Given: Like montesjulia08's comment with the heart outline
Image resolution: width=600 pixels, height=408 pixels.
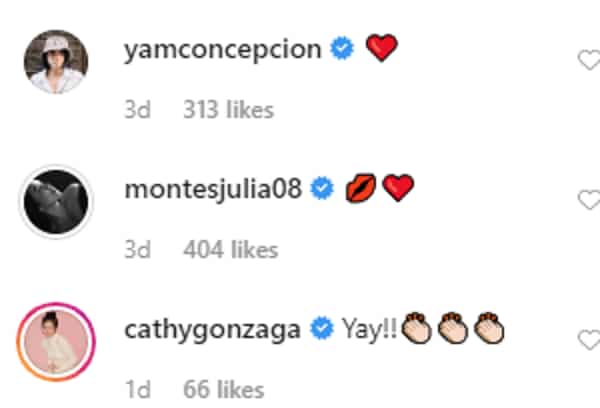Looking at the screenshot, I should point(589,200).
